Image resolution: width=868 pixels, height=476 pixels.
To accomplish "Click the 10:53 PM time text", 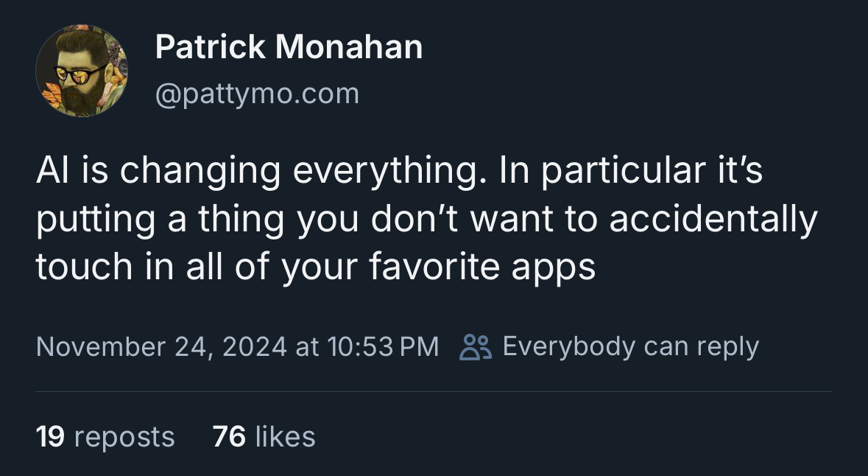I will point(383,347).
